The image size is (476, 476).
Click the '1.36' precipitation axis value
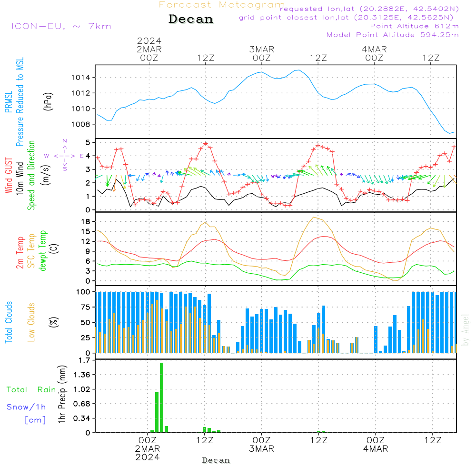(x=82, y=375)
